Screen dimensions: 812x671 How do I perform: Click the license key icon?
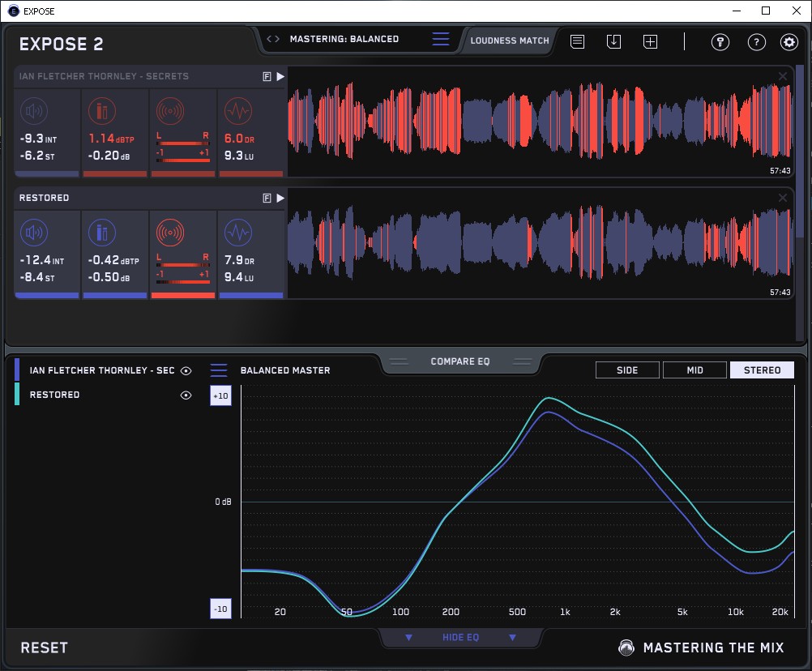pyautogui.click(x=720, y=42)
